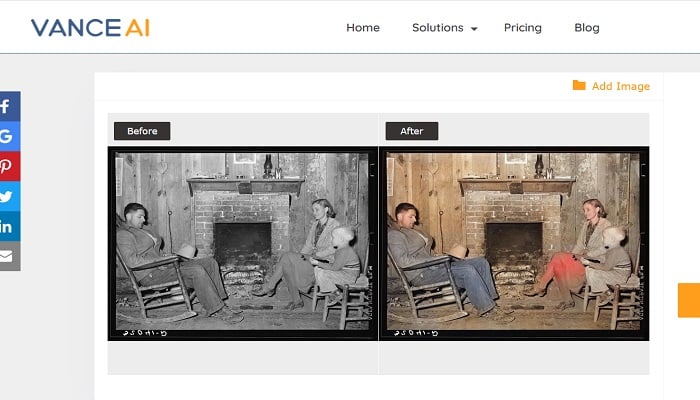Click the gray strip below the Before photo
Image resolution: width=700 pixels, height=400 pixels.
(x=243, y=357)
